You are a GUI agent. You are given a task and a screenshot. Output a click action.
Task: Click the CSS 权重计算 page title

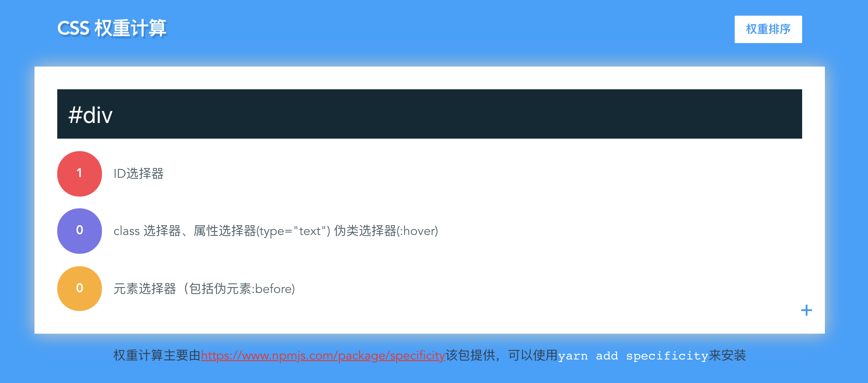tap(112, 29)
